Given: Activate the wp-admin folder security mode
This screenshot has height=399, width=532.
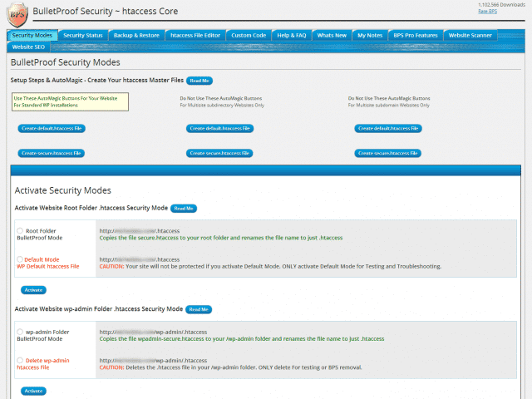Looking at the screenshot, I should click(33, 391).
